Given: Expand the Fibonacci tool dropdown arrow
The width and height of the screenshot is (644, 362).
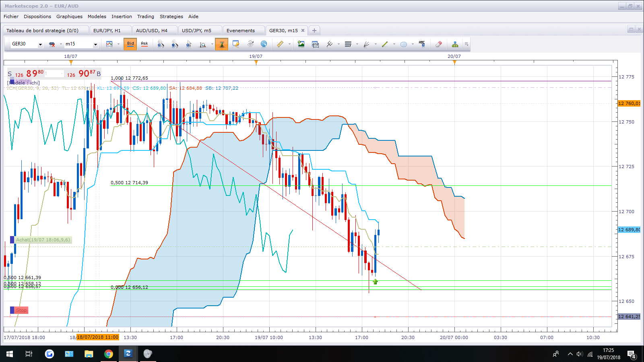Looking at the screenshot, I should point(357,44).
